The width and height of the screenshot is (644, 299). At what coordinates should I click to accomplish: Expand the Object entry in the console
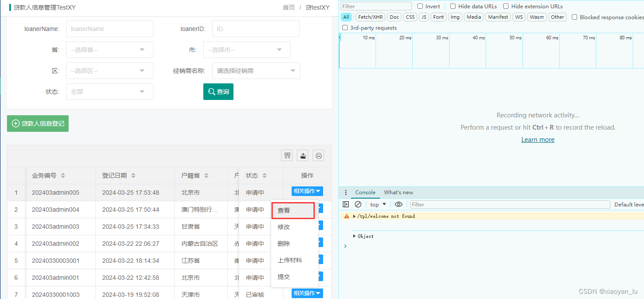pos(354,236)
